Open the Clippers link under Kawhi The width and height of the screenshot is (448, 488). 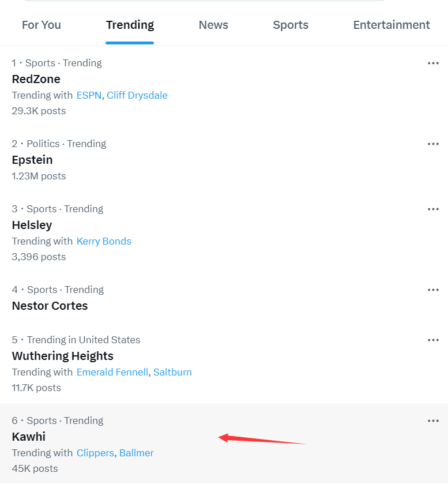point(95,453)
